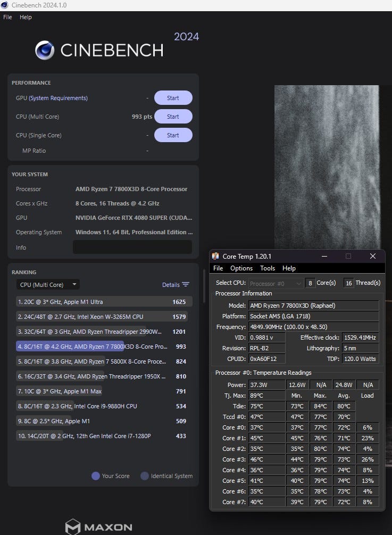Select the Threadripper 2990W ranking row
Viewport: 392px width, 535px height.
[x=104, y=332]
